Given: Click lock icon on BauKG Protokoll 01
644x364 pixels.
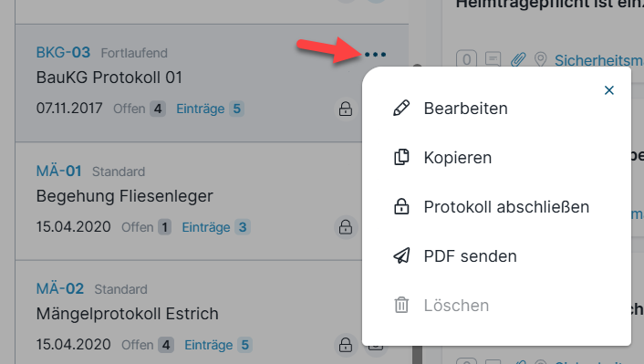Looking at the screenshot, I should click(346, 109).
